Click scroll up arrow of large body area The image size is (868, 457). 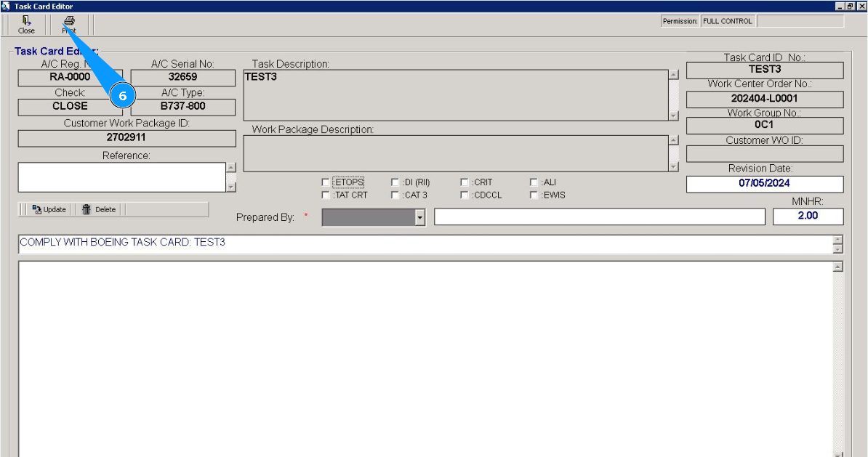click(838, 267)
